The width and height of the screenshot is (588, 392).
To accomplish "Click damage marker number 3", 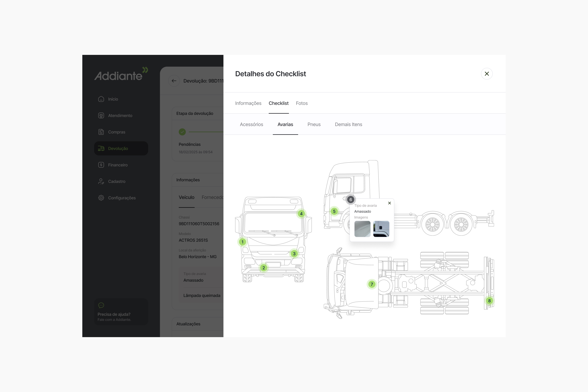I will pyautogui.click(x=294, y=254).
